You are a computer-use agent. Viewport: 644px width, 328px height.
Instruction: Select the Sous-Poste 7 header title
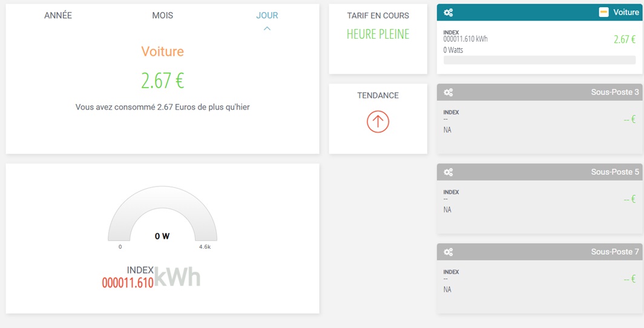coord(615,252)
